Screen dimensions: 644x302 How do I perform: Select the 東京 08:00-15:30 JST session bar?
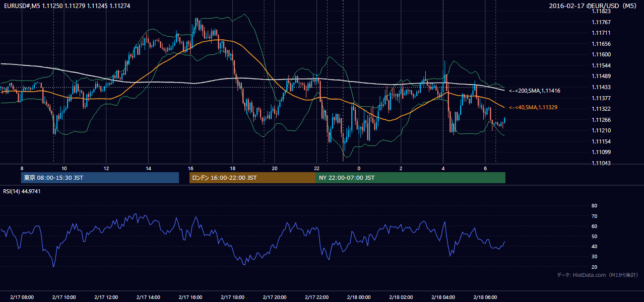(x=100, y=178)
